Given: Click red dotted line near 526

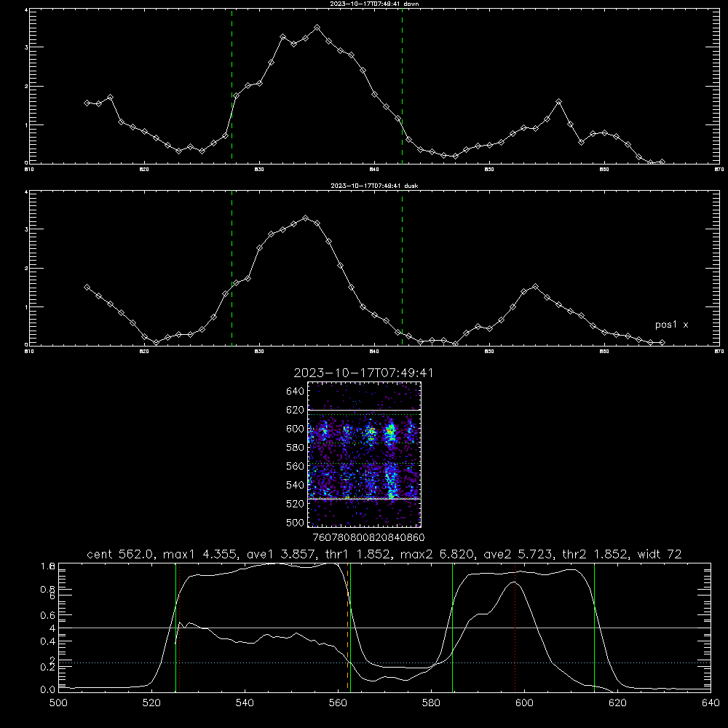Looking at the screenshot, I should click(180, 628).
